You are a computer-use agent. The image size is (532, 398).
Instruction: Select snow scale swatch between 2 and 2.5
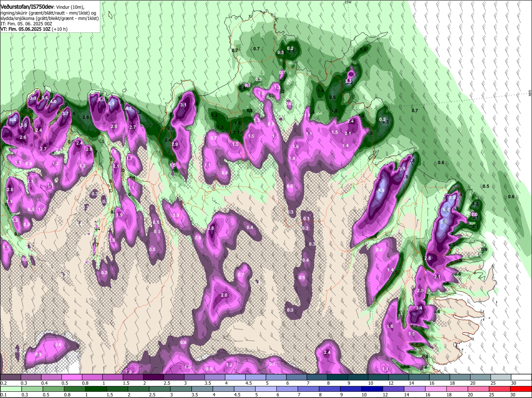coord(154,377)
